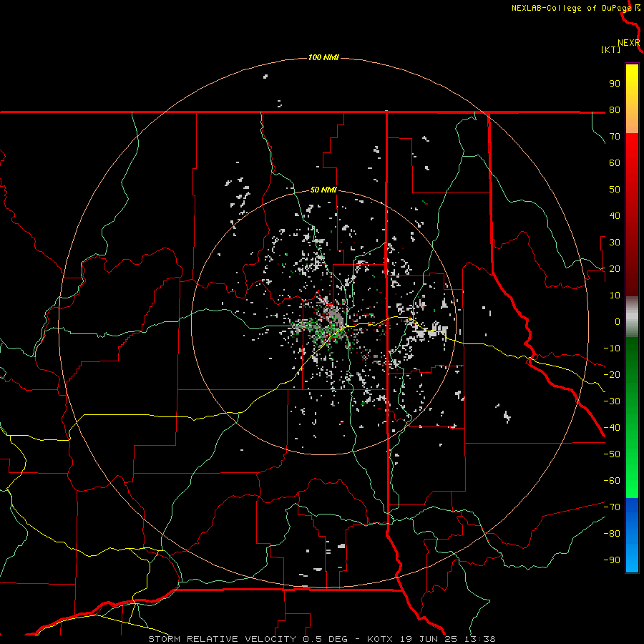Click the positive 90 scale label
644x644 pixels.
point(615,84)
